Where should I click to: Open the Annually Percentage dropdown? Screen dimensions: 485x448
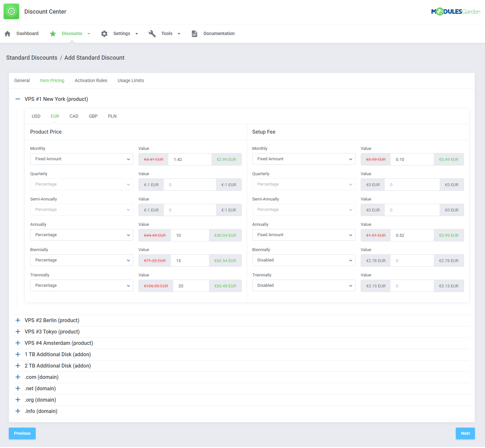(81, 235)
